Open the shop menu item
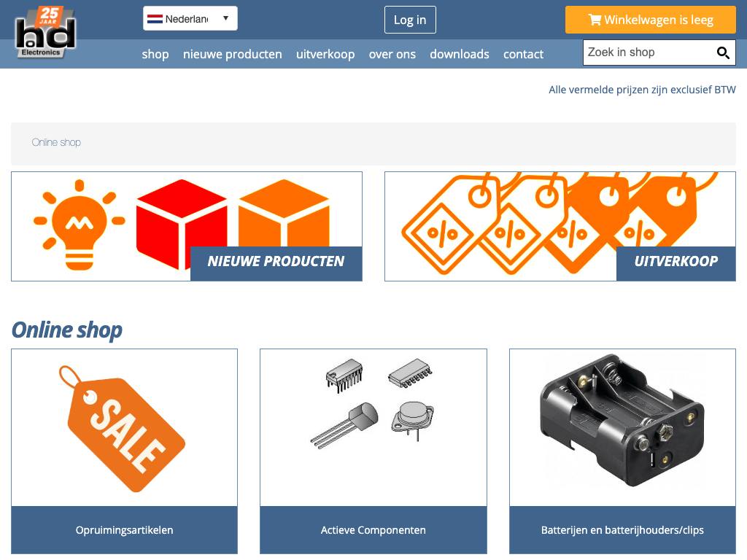Viewport: 747px width, 560px height. pyautogui.click(x=155, y=54)
